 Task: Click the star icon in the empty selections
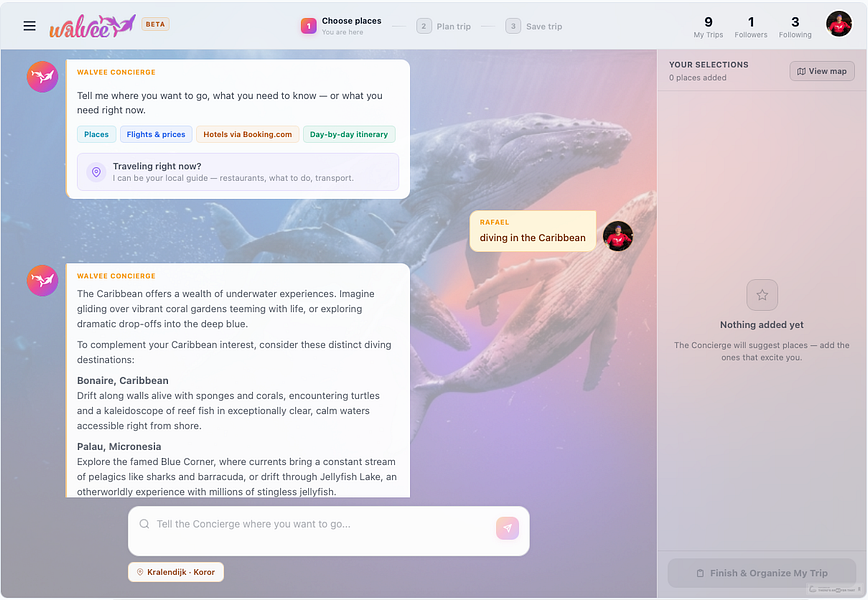[762, 295]
